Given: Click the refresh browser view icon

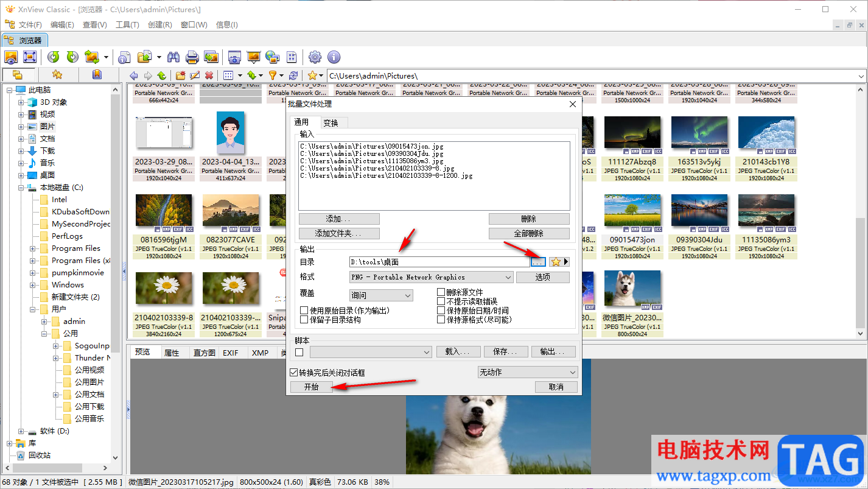Looking at the screenshot, I should tap(294, 76).
